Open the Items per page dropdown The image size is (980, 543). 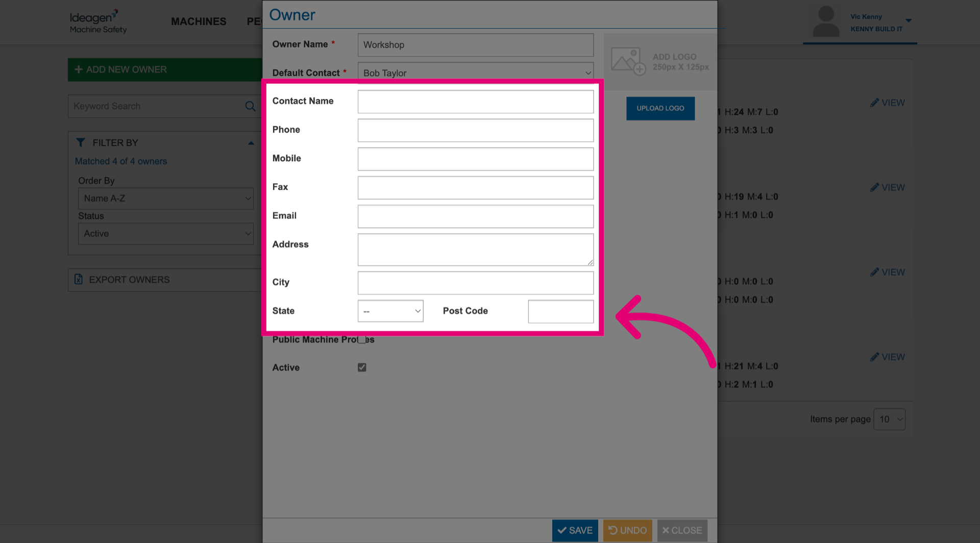pos(889,419)
